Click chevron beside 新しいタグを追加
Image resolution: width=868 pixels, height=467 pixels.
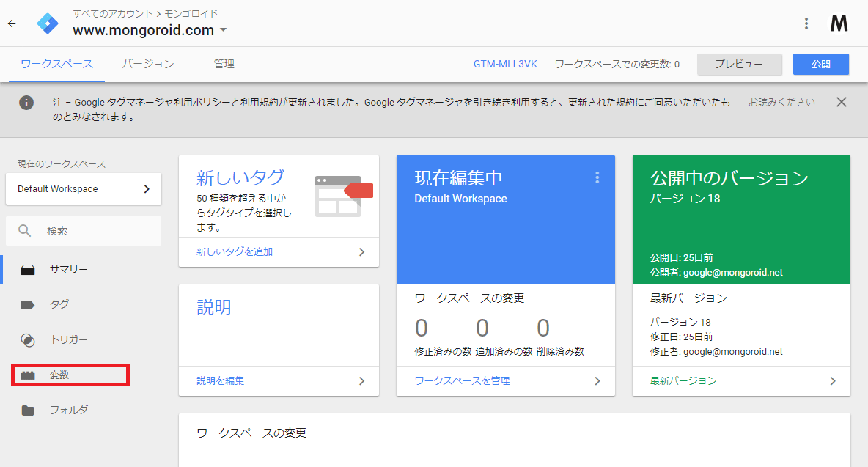361,251
